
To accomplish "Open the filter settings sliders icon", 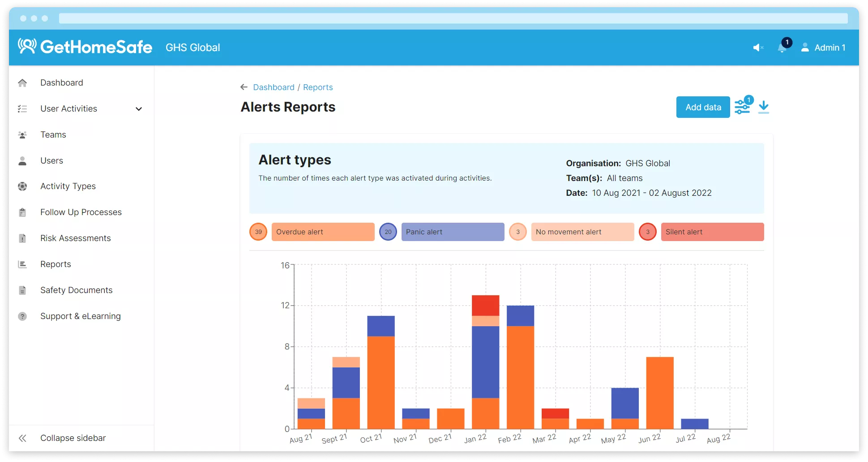I will click(742, 107).
